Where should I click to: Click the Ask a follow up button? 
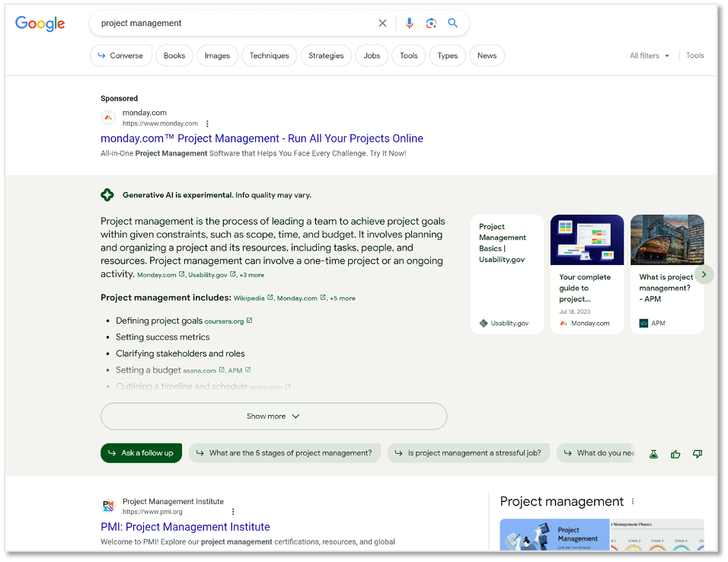(x=141, y=453)
